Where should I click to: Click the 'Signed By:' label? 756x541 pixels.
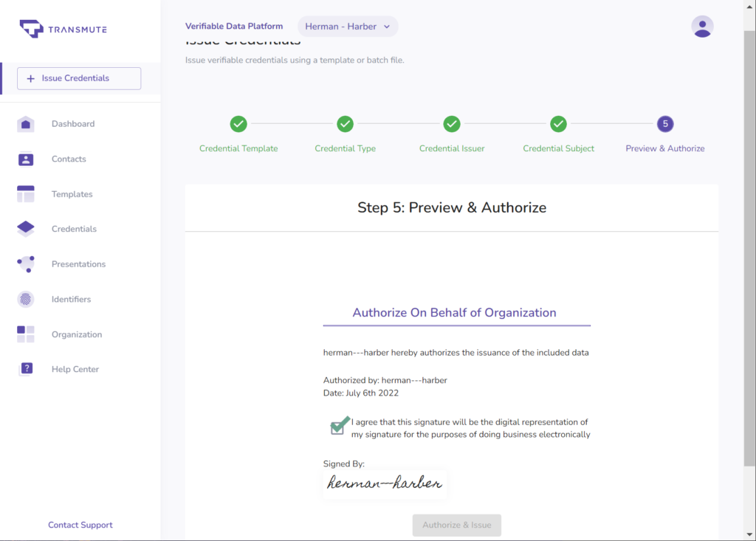click(344, 464)
